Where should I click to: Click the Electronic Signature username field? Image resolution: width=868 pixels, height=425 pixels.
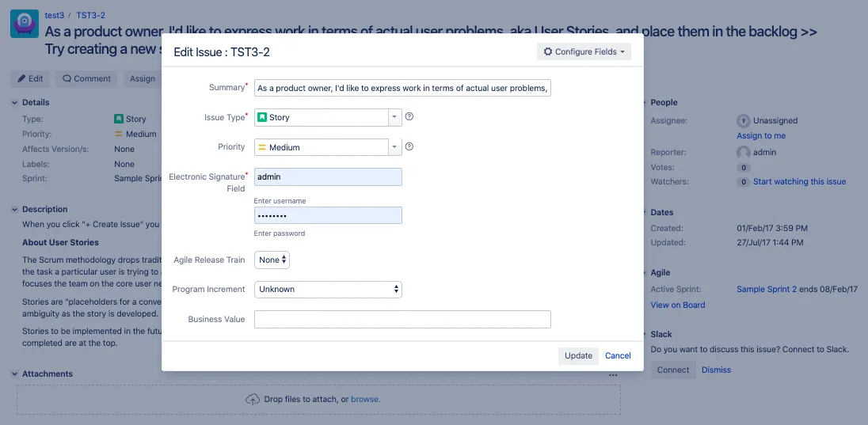328,177
